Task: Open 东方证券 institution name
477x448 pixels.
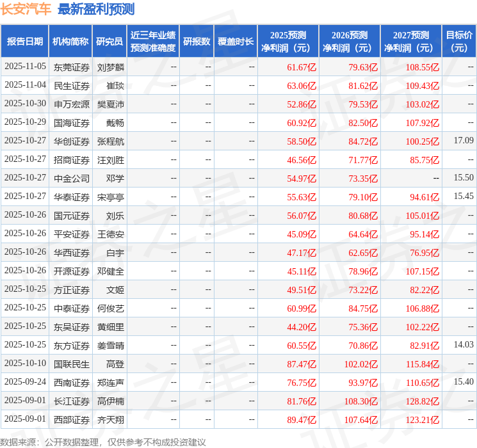Action: pyautogui.click(x=72, y=346)
